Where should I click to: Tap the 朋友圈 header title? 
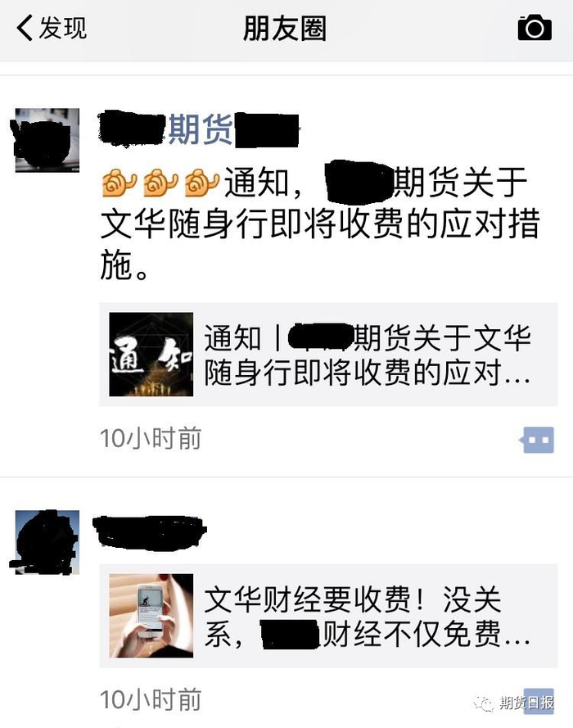pyautogui.click(x=285, y=29)
